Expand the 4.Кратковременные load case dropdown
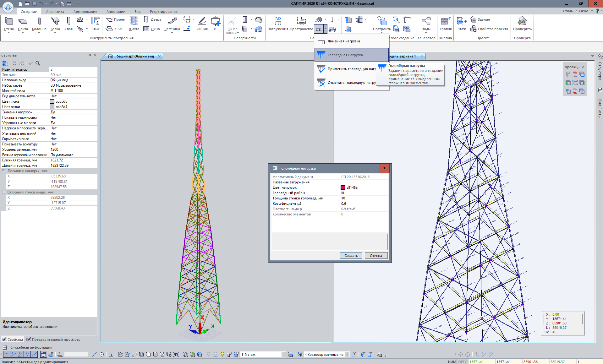Image resolution: width=603 pixels, height=364 pixels. click(x=347, y=355)
